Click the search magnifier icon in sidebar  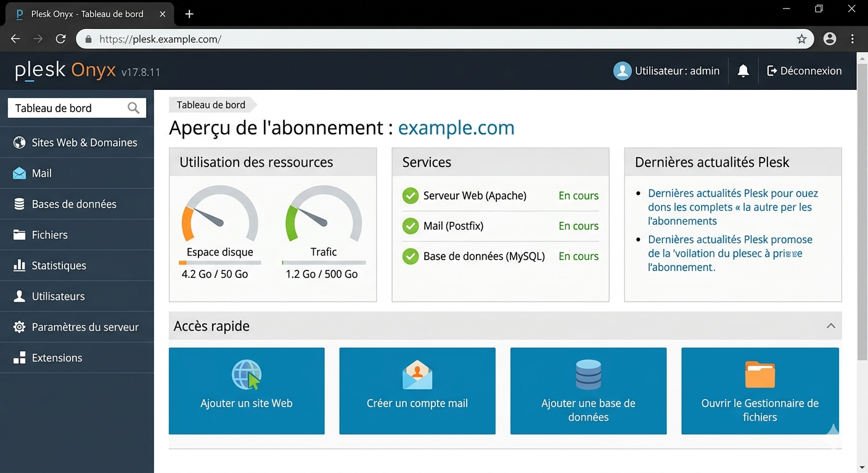point(133,108)
